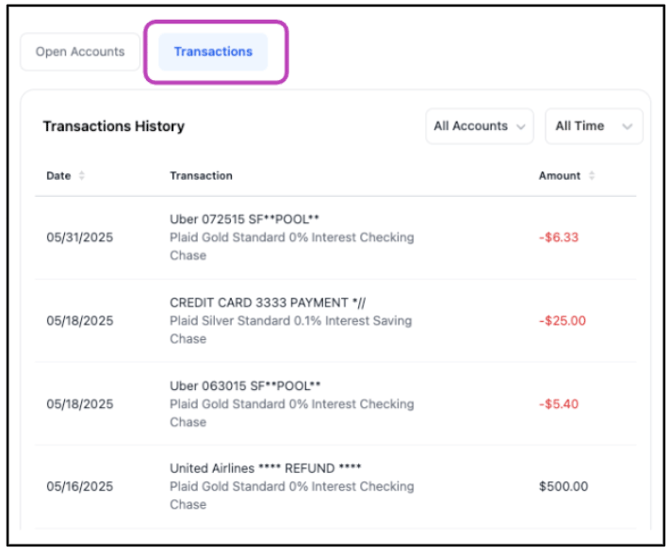Select the United Airlines REFUND transaction
This screenshot has width=670, height=554.
(x=335, y=487)
